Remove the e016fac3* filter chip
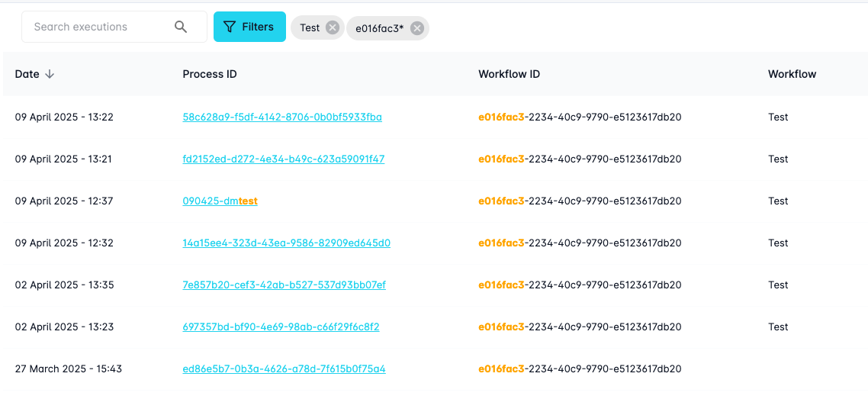The height and width of the screenshot is (412, 868). (x=416, y=28)
